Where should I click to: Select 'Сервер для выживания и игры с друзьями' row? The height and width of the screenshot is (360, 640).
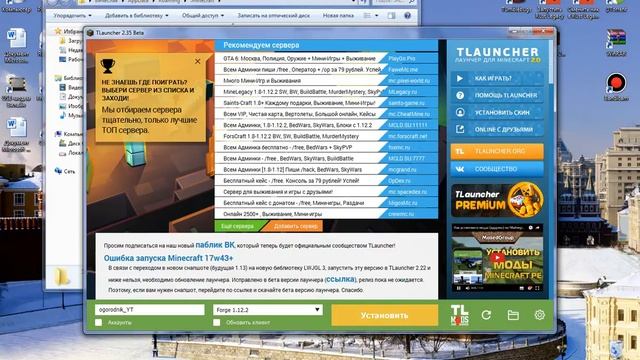(326, 192)
